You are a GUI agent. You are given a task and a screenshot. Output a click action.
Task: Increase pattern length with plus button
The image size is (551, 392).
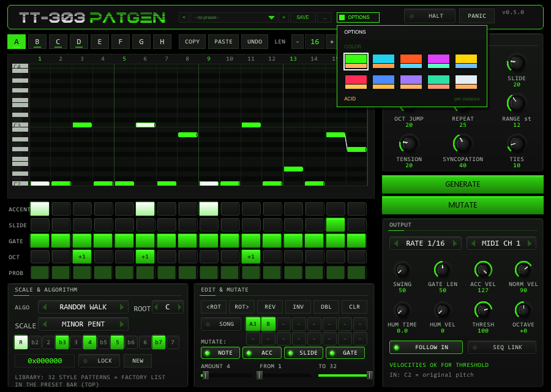pos(331,42)
